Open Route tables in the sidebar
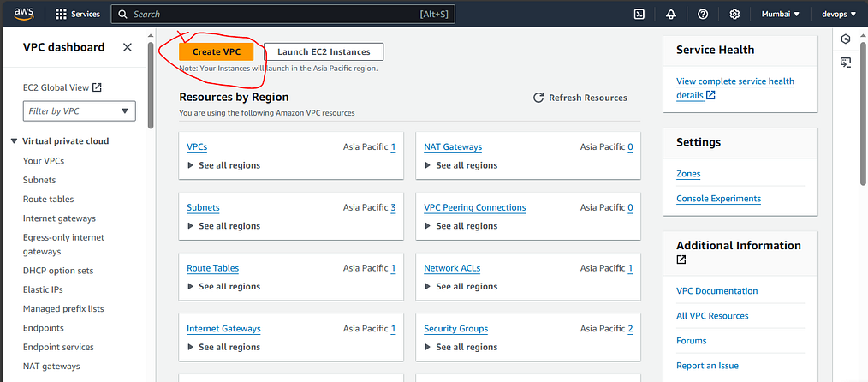 point(48,199)
